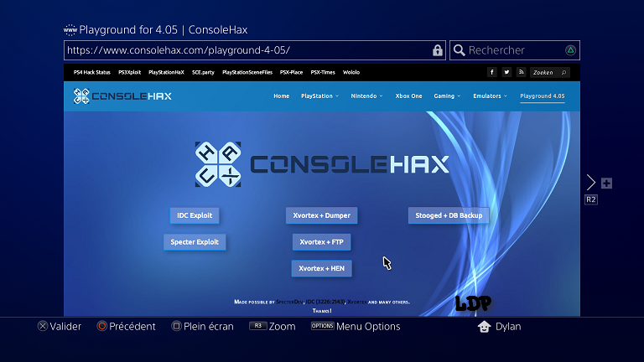Open the RSS feed icon
Viewport: 644px width, 362px height.
pos(522,72)
